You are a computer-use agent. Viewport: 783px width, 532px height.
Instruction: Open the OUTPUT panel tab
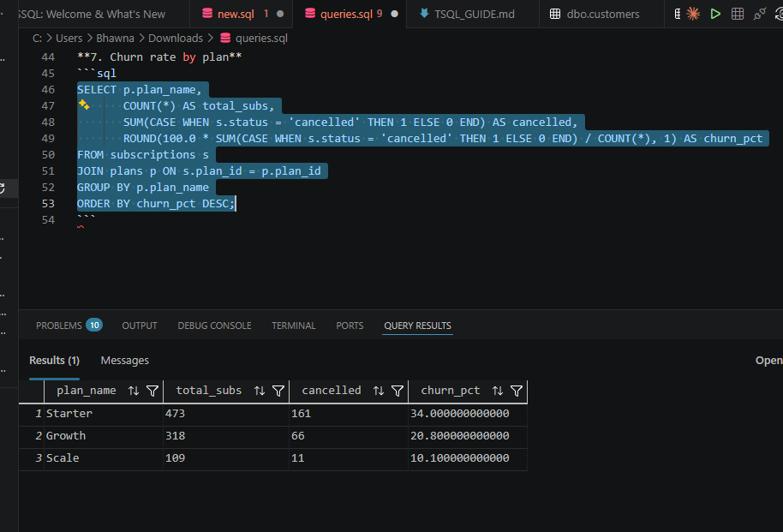[x=140, y=326]
